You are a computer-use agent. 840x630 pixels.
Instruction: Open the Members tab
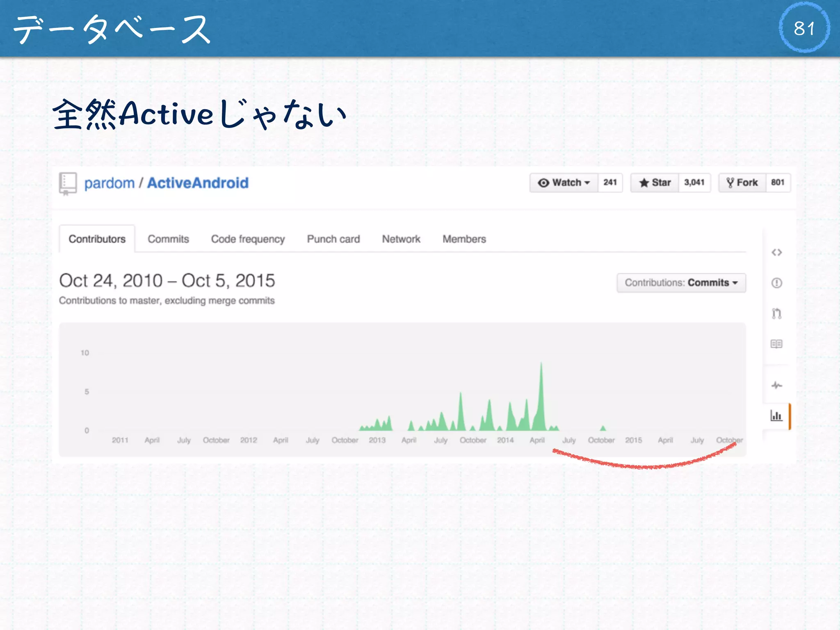pyautogui.click(x=464, y=239)
